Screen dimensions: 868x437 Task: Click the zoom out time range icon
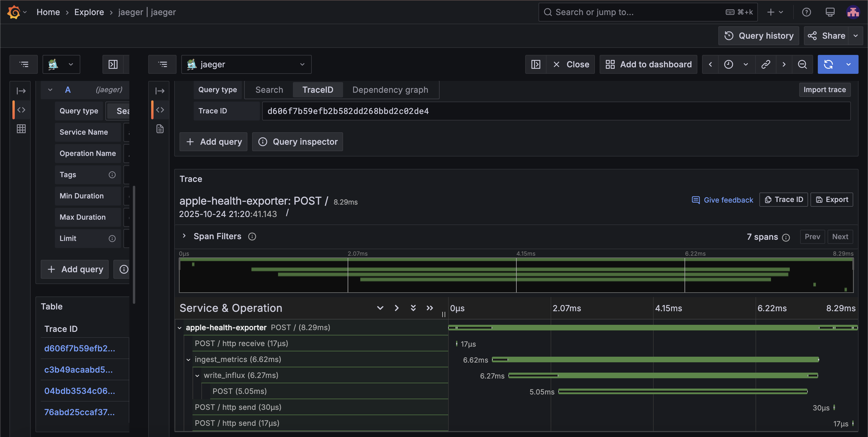point(802,64)
